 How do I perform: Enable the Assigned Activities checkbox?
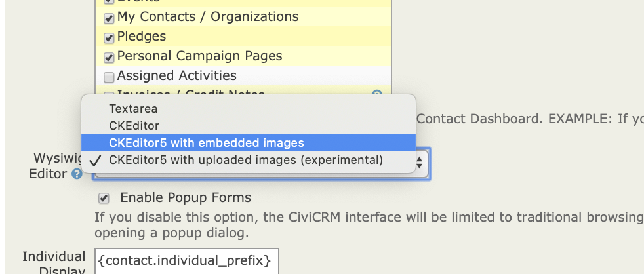point(109,77)
